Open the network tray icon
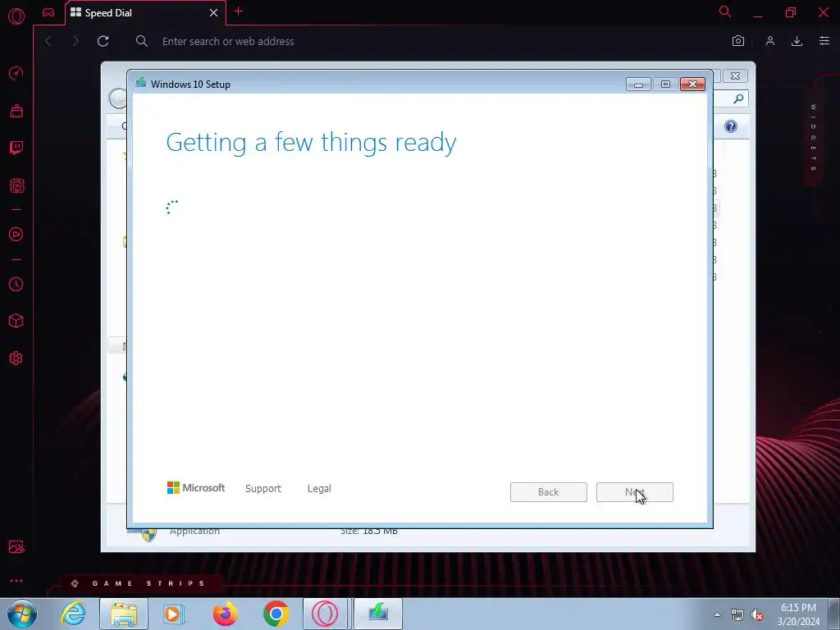Viewport: 840px width, 630px height. [737, 615]
